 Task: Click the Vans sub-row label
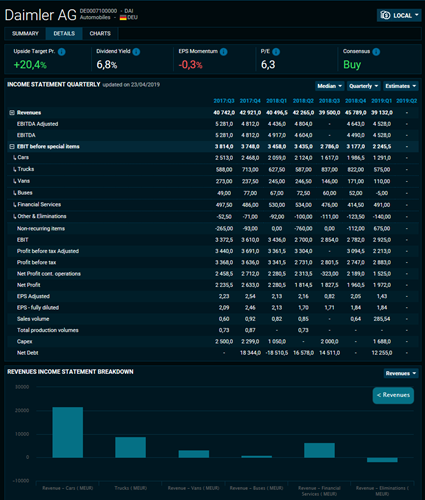tap(24, 181)
